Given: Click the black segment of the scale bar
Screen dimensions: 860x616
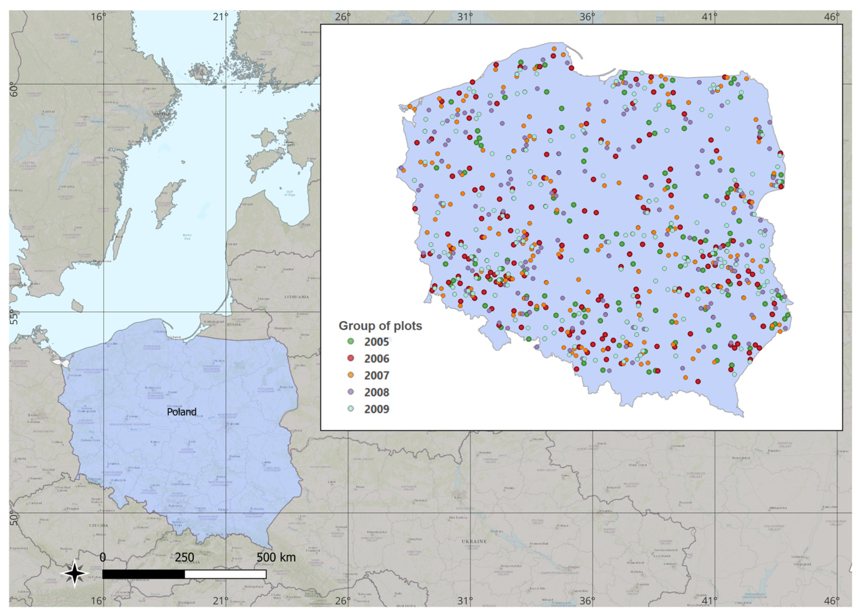Looking at the screenshot, I should pyautogui.click(x=143, y=574).
